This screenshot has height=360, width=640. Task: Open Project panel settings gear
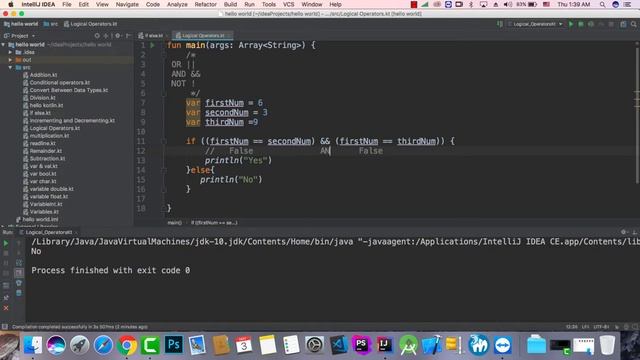pos(118,36)
